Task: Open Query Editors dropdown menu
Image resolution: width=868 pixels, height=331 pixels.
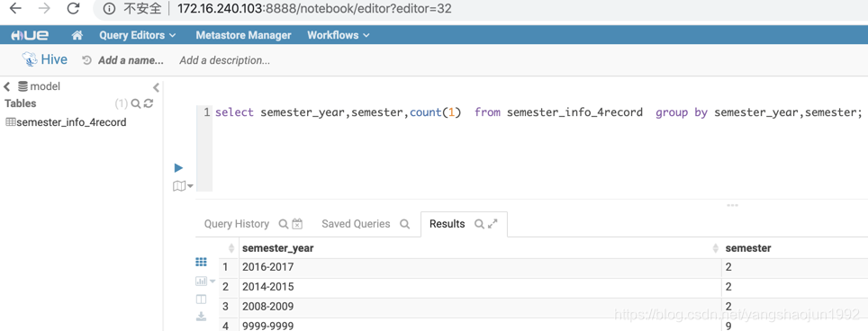Action: (137, 35)
